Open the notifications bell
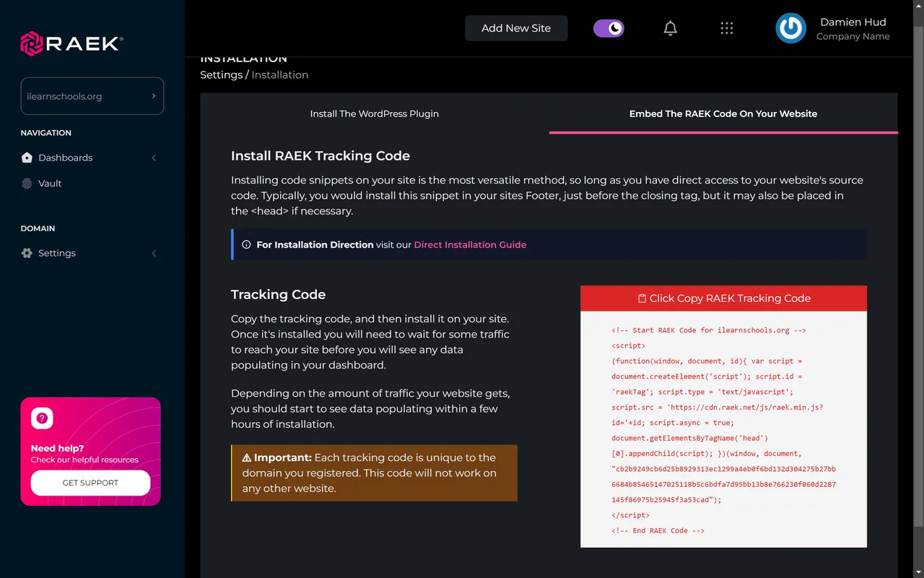924x578 pixels. pyautogui.click(x=670, y=27)
